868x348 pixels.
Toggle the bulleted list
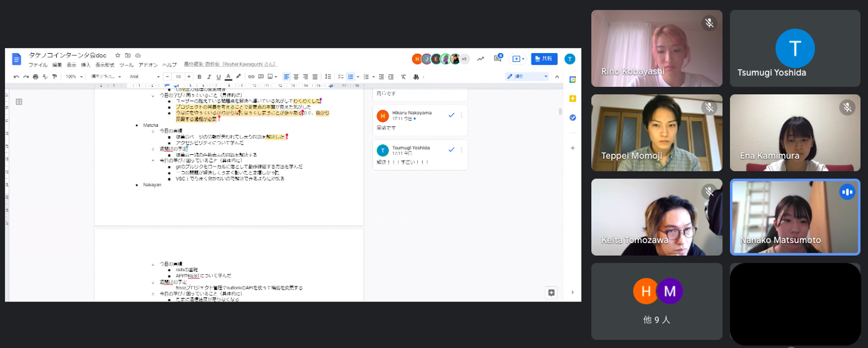click(350, 77)
